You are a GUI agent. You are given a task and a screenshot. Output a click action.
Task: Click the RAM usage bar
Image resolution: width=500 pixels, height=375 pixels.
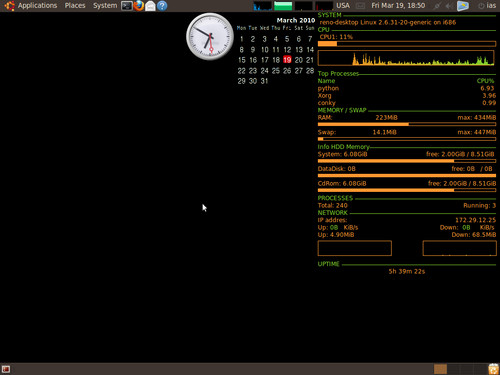coord(407,124)
